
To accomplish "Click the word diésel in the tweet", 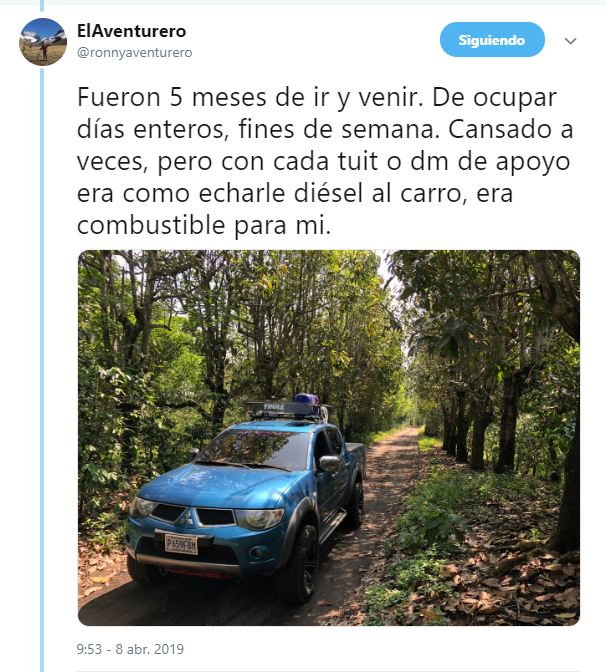I will [329, 193].
